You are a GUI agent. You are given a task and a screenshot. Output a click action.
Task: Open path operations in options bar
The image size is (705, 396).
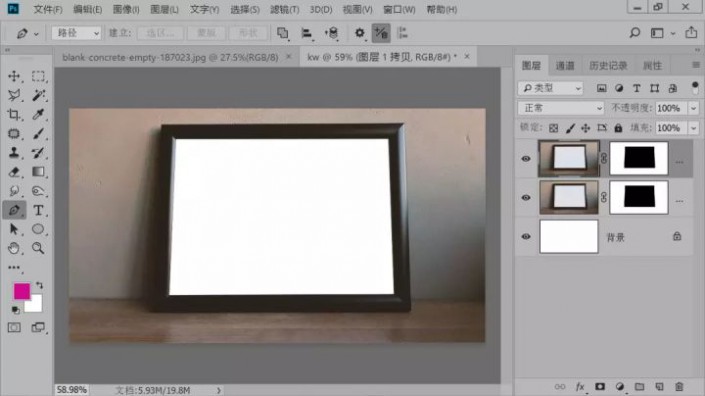click(x=282, y=33)
